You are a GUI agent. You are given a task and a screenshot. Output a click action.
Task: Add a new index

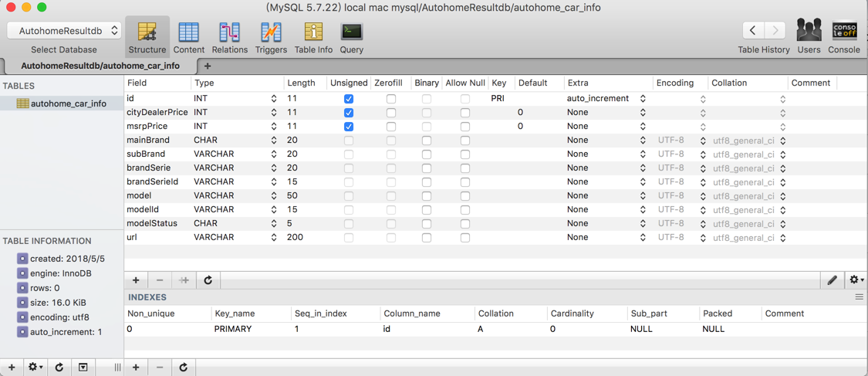point(136,368)
